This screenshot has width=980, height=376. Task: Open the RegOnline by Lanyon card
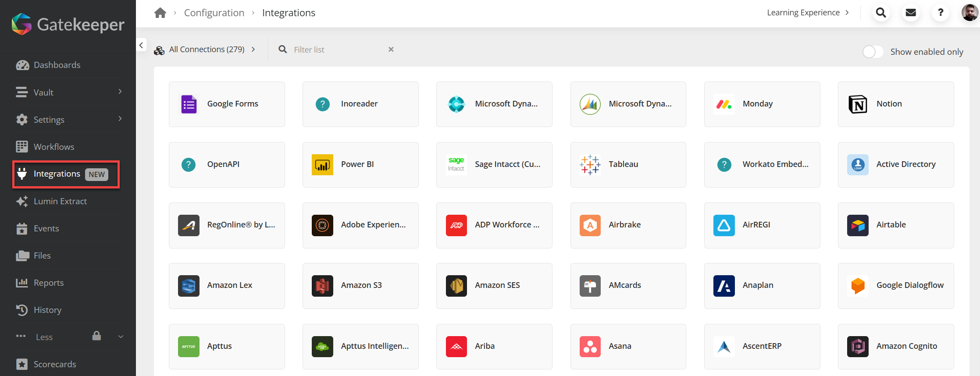(x=227, y=225)
